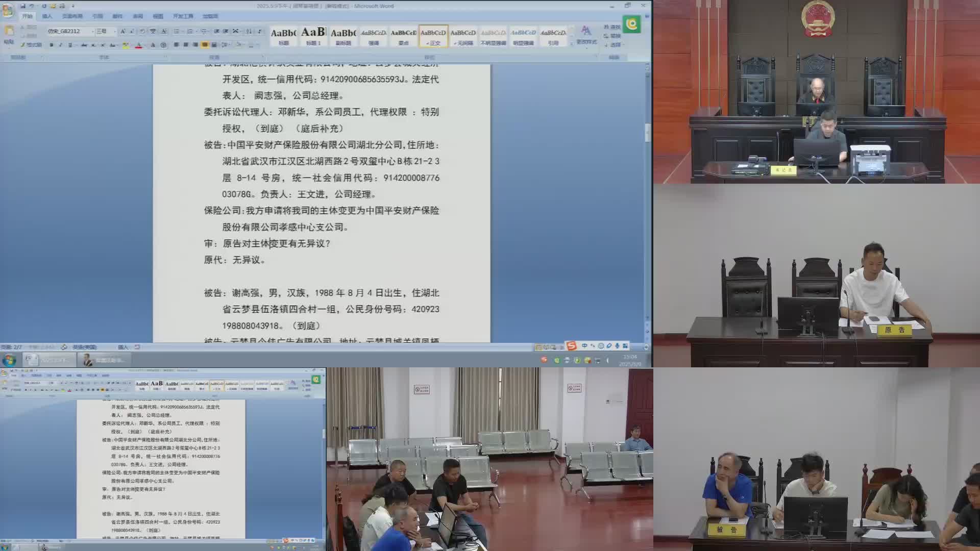Toggle the highlighted Justify alignment button

pyautogui.click(x=205, y=45)
